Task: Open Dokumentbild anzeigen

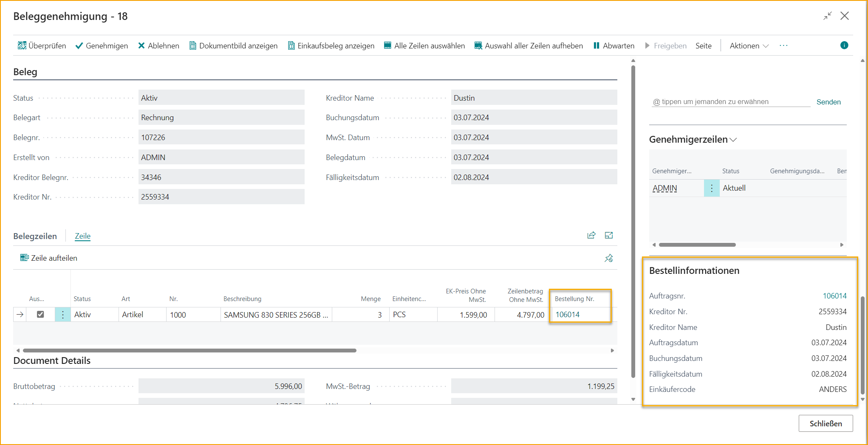Action: 233,45
